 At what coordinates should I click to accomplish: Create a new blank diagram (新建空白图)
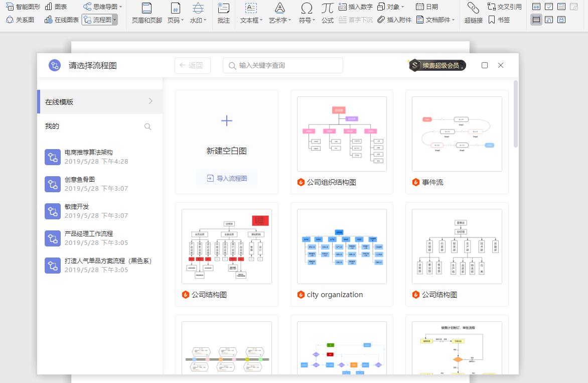point(226,151)
